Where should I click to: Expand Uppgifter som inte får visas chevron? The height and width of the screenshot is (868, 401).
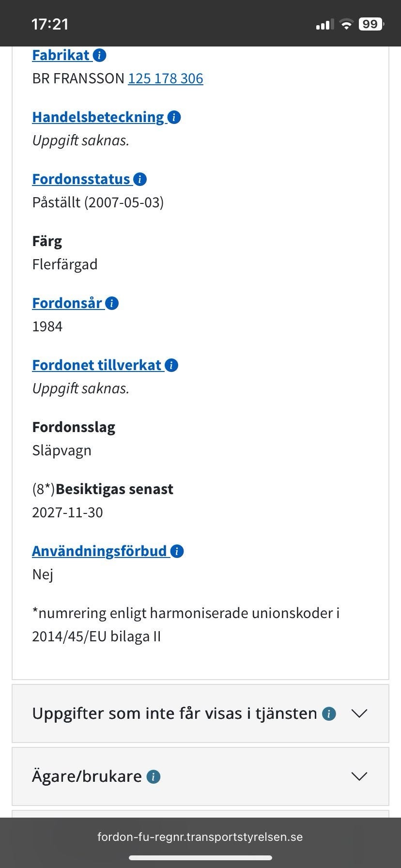pyautogui.click(x=359, y=713)
